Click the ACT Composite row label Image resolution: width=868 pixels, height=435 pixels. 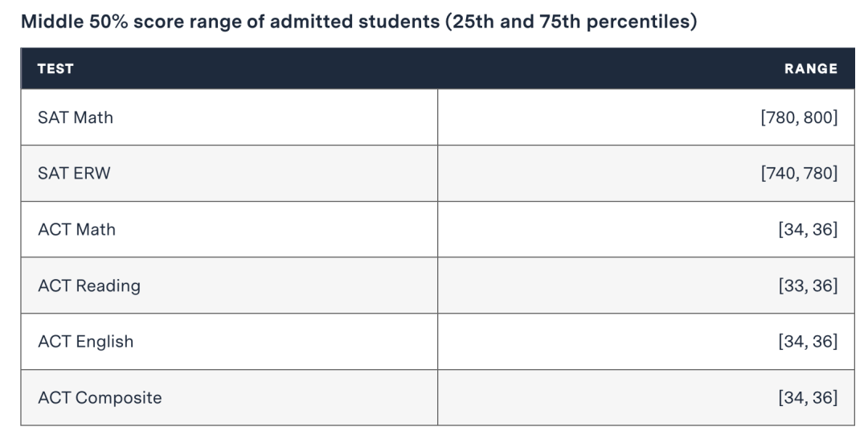coord(100,398)
